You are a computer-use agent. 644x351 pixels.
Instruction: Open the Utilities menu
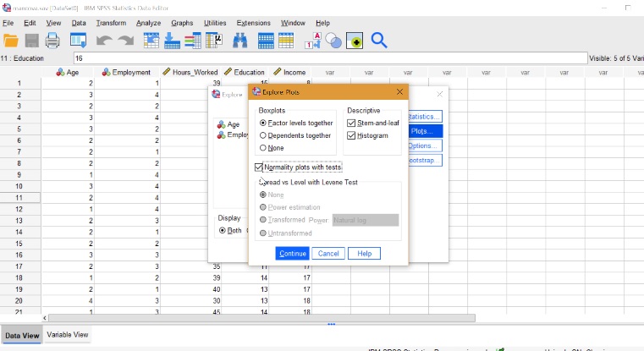[x=215, y=23]
